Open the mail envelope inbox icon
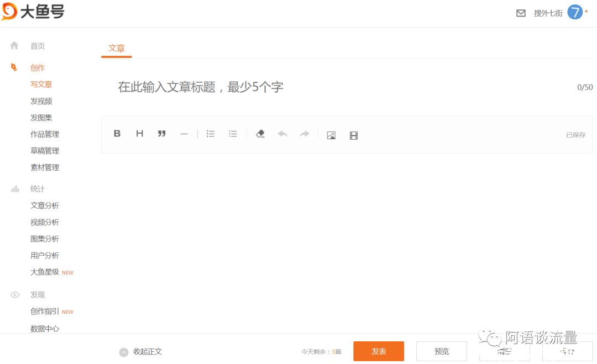Viewport: 597px width, 364px height. coord(521,13)
